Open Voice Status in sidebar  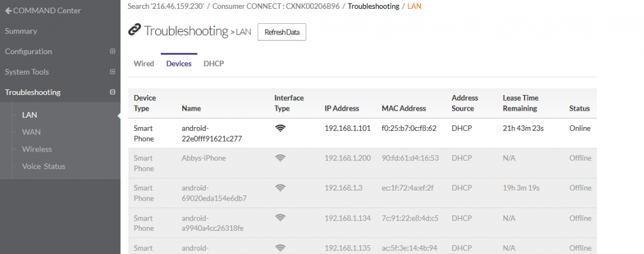(x=43, y=167)
